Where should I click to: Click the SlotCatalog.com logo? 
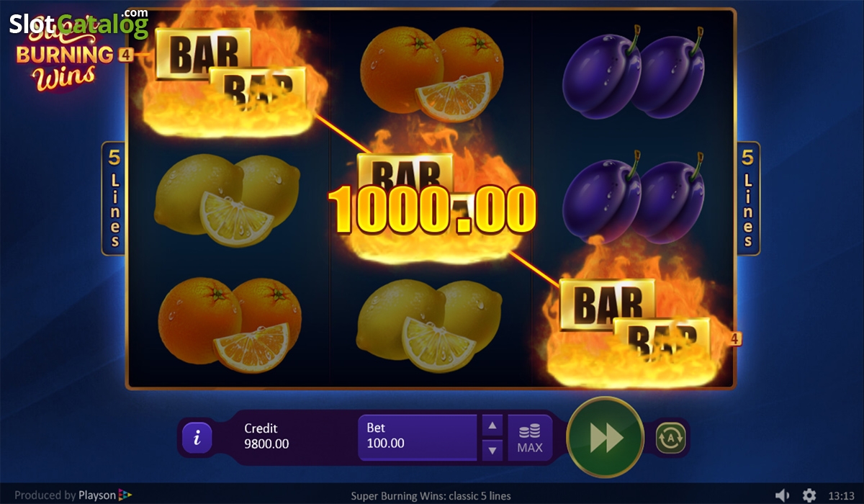(x=79, y=24)
